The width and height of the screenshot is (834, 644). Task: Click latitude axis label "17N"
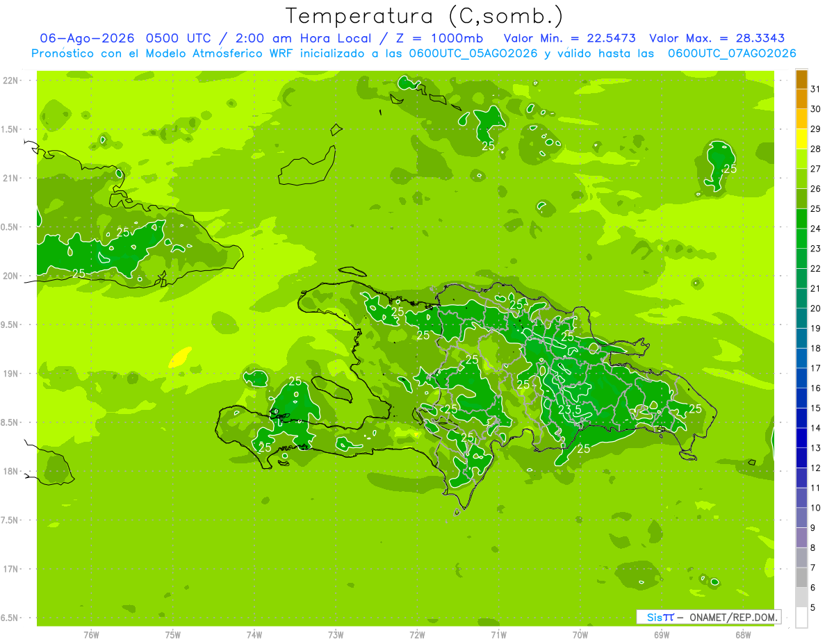tap(10, 570)
